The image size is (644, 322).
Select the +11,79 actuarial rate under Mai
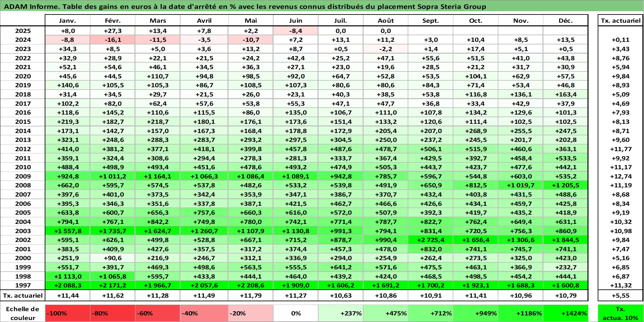coord(251,295)
